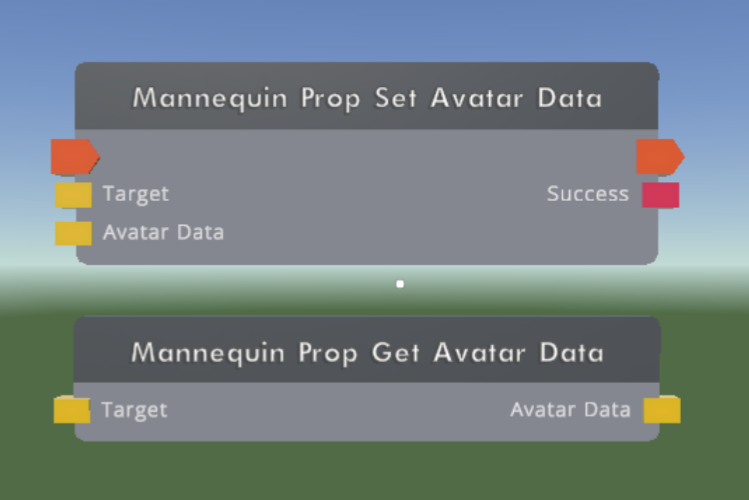Select the yellow Target input port on Get node
The height and width of the screenshot is (500, 749).
pos(72,410)
